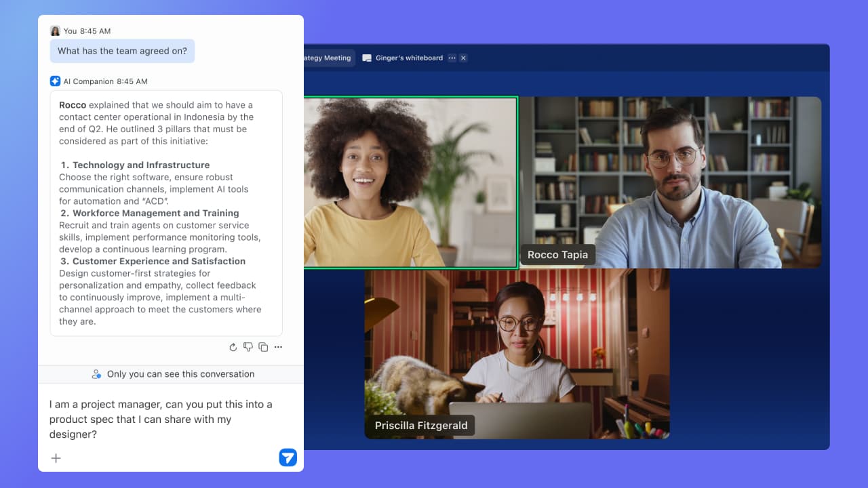Select Priscilla Fitzgerald's video tile

(x=517, y=352)
